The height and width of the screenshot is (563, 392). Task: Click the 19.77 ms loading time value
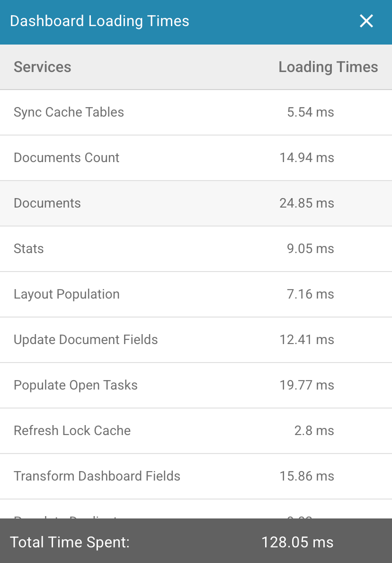[x=307, y=385]
